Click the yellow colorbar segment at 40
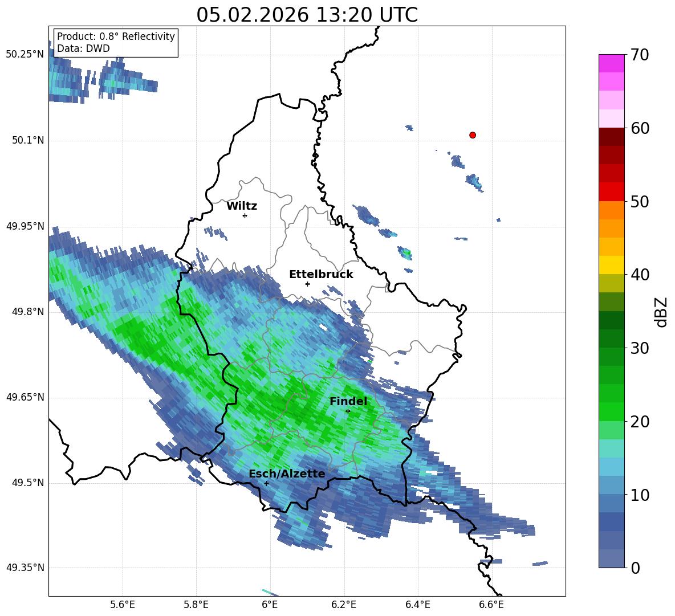Image resolution: width=675 pixels, height=616 pixels. pyautogui.click(x=611, y=265)
